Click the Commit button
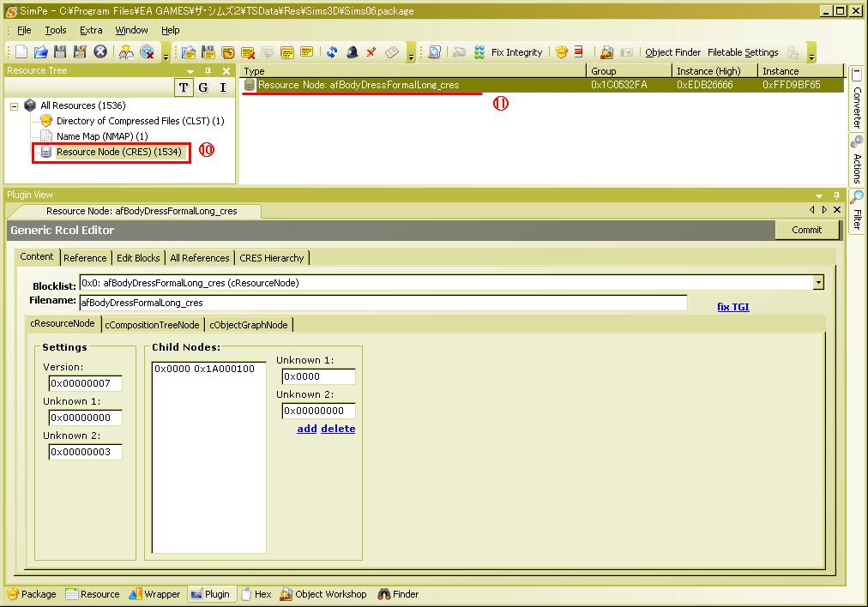Image resolution: width=868 pixels, height=607 pixels. 806,230
